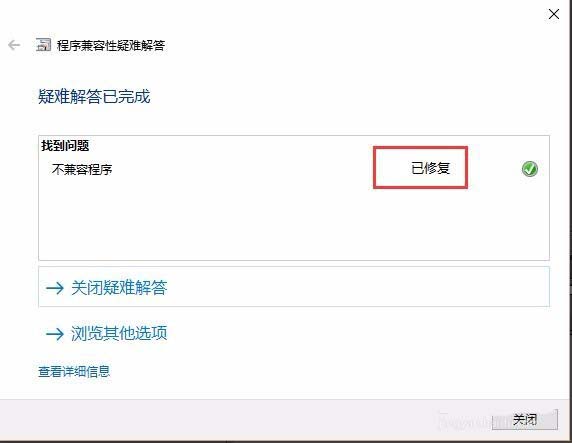Click the arrow icon beside 关闭疑难解答

coord(55,288)
